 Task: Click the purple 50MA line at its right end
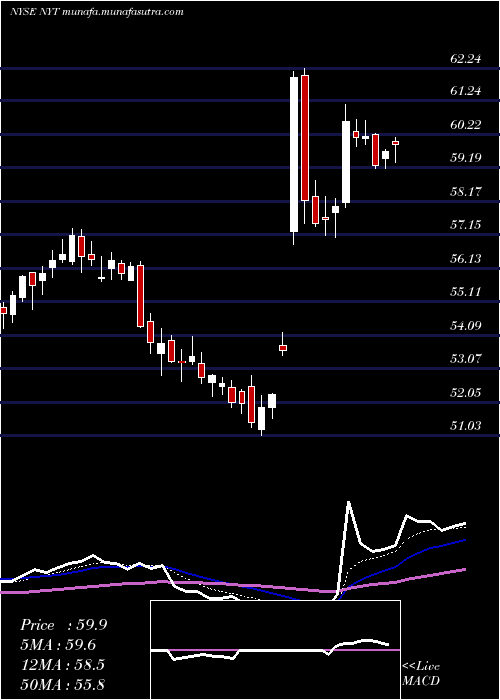pos(463,570)
